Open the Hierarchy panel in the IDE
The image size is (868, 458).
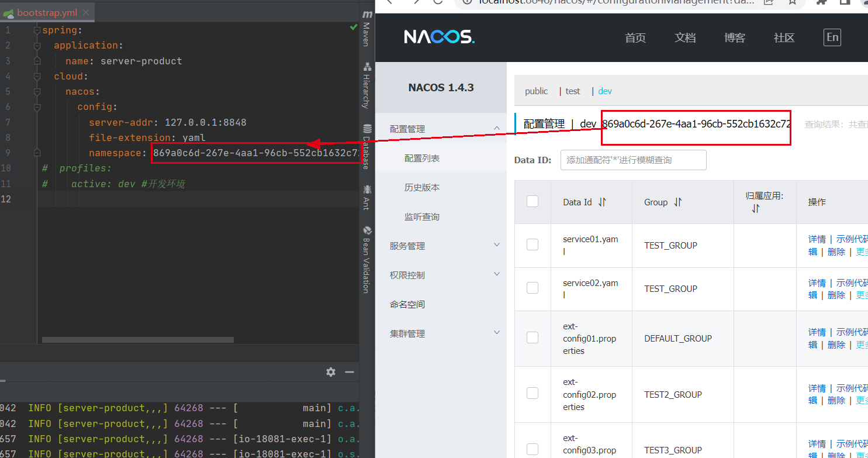click(x=366, y=85)
